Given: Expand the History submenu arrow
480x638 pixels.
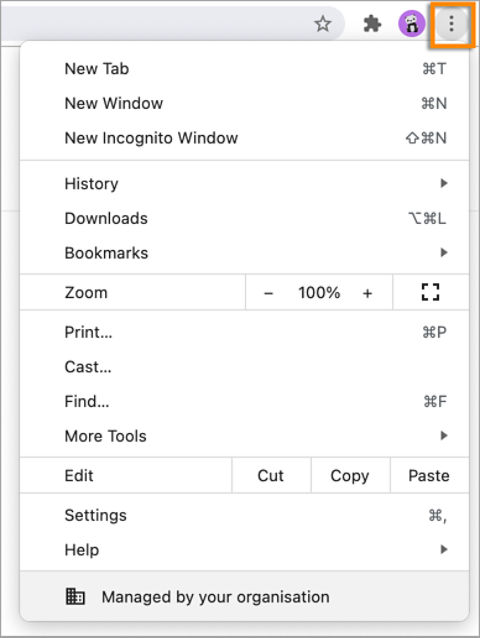Looking at the screenshot, I should pos(444,183).
